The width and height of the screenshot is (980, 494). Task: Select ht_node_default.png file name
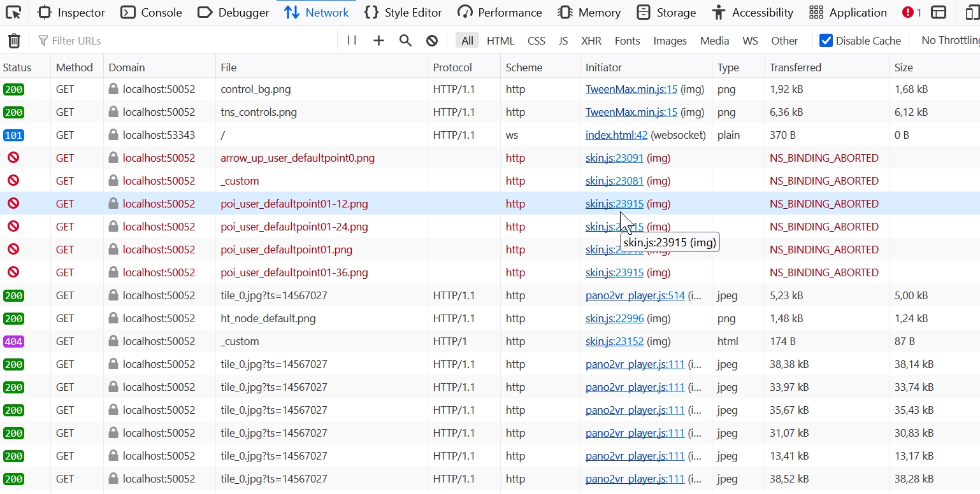click(x=268, y=318)
